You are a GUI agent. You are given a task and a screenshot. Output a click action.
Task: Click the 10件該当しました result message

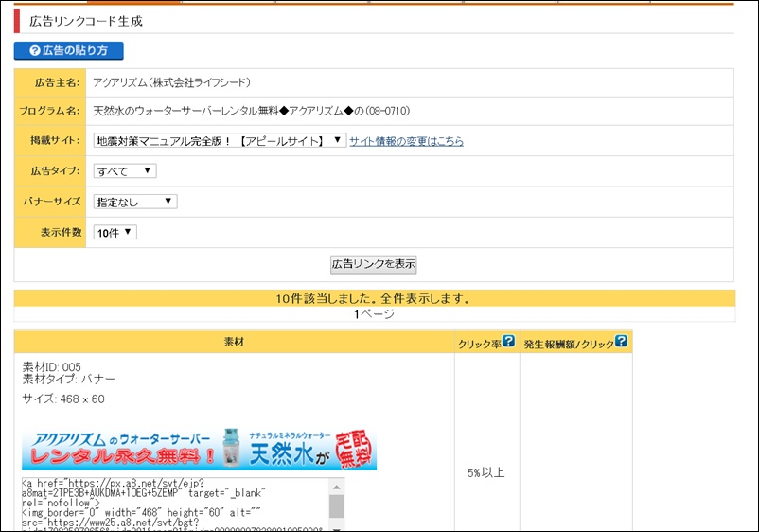pyautogui.click(x=373, y=299)
